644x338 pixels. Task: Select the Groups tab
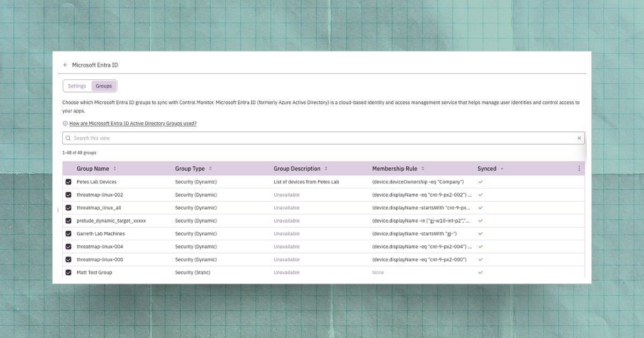click(104, 86)
